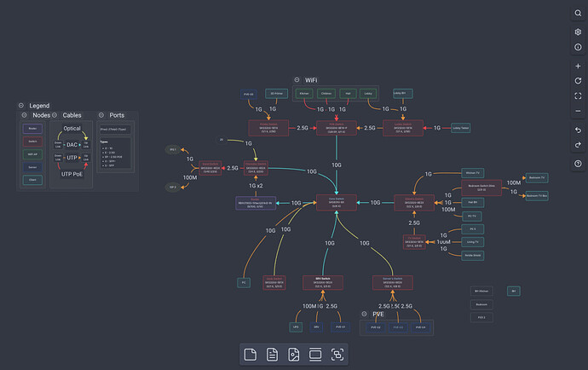588x370 pixels.
Task: Collapse the PVE group
Action: tap(364, 314)
